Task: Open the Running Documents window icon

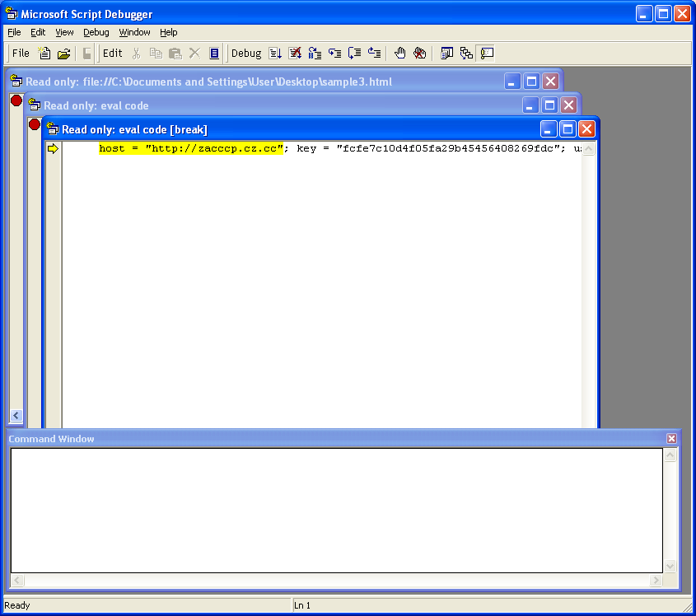Action: coord(447,54)
